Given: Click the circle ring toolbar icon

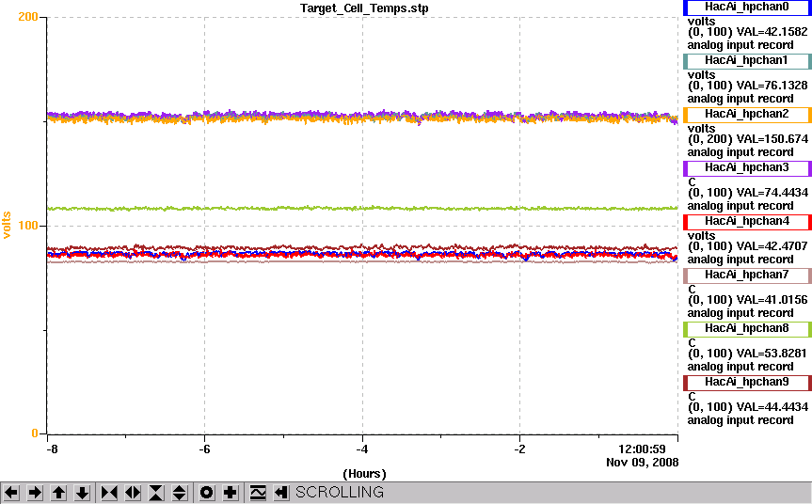Looking at the screenshot, I should 207,493.
